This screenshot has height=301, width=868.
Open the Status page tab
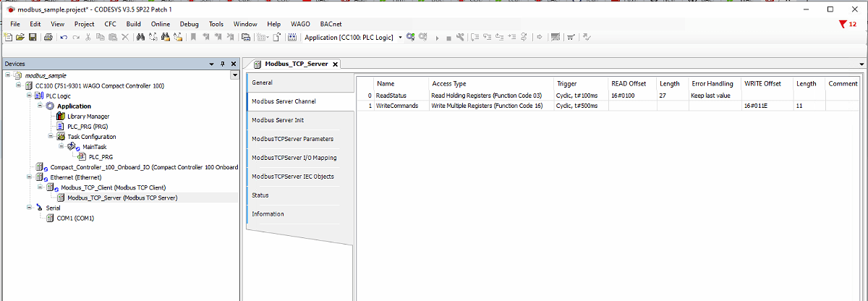(300, 195)
